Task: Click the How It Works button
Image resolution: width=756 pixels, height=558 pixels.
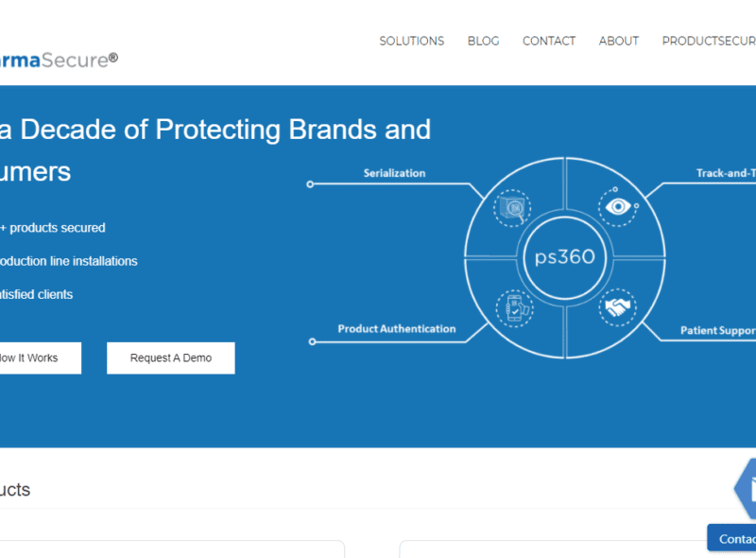Action: click(x=41, y=358)
